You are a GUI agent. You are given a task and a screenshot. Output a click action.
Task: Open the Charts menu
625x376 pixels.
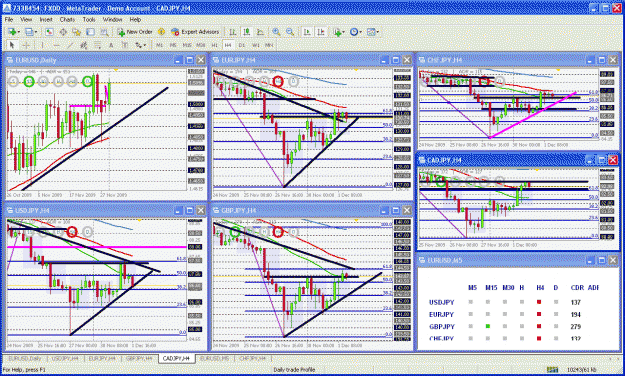tap(67, 19)
